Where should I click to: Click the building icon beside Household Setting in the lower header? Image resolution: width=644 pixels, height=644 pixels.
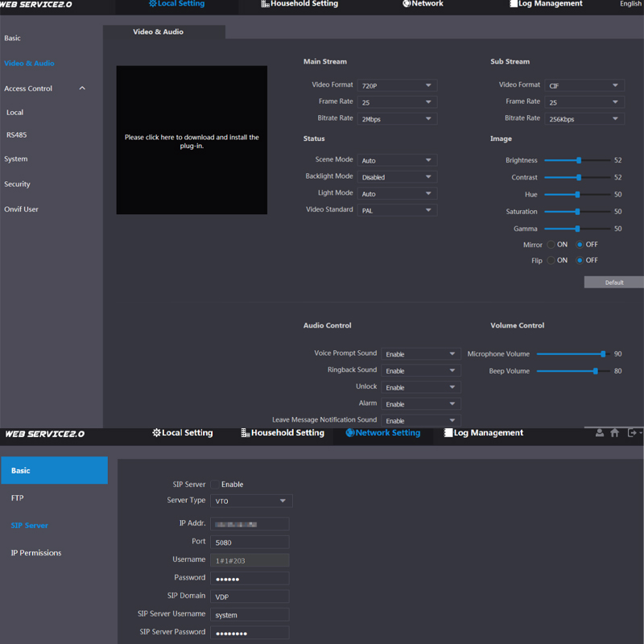(246, 432)
